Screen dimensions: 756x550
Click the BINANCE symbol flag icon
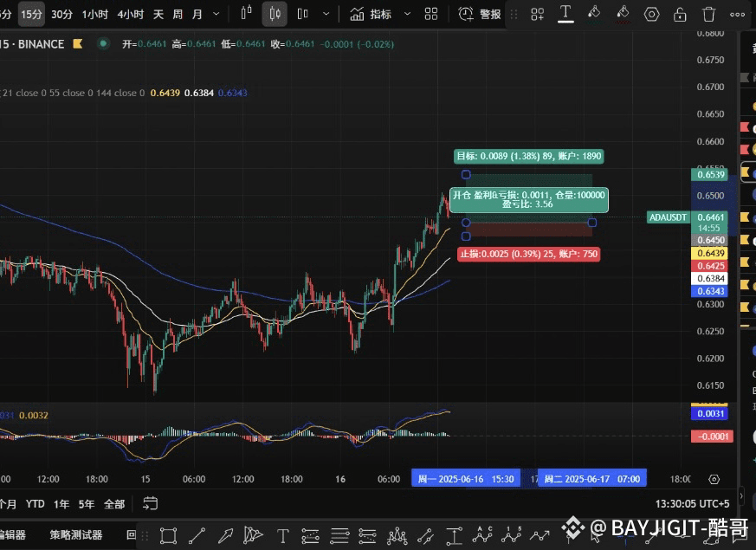point(77,44)
